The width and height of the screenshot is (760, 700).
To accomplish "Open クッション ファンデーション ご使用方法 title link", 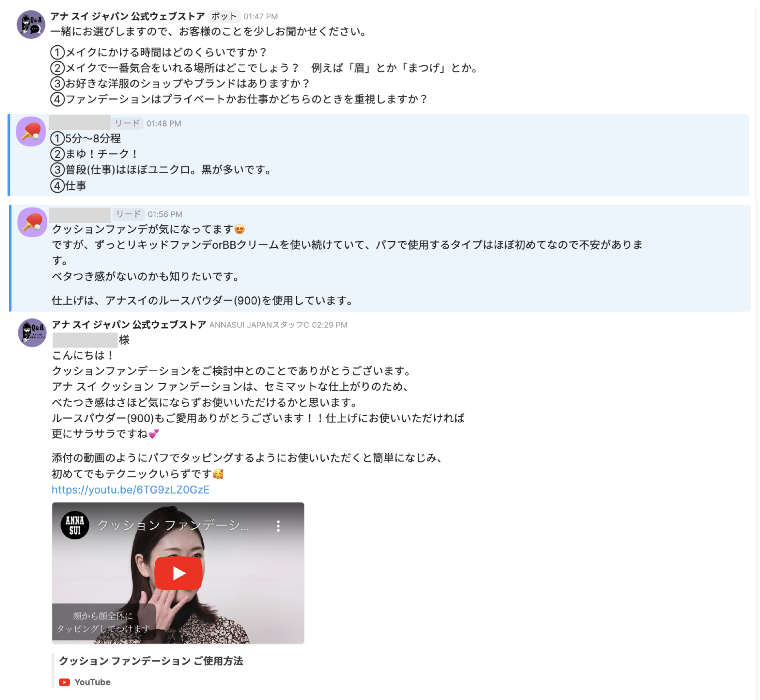I will pos(151,661).
